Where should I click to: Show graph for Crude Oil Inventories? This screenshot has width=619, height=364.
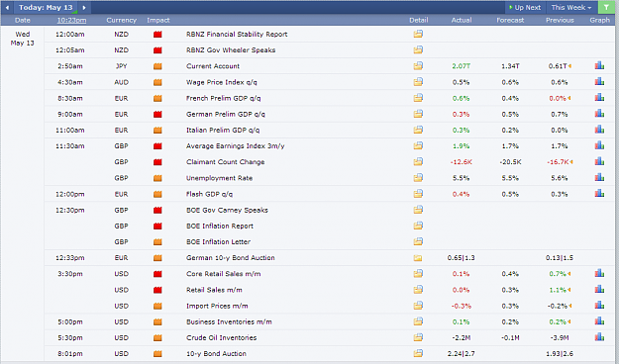pyautogui.click(x=599, y=337)
